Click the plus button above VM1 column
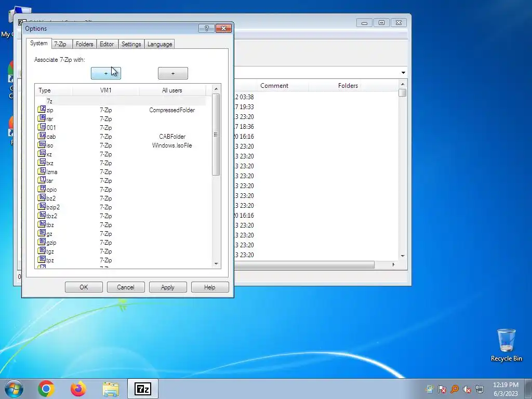Image resolution: width=532 pixels, height=399 pixels. pyautogui.click(x=106, y=73)
